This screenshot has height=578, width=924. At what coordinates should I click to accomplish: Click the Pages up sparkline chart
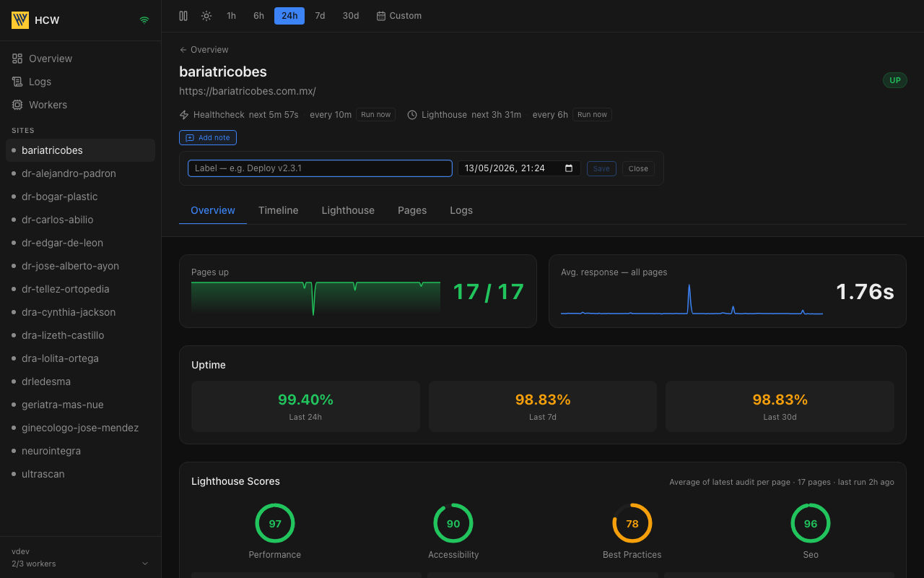pyautogui.click(x=315, y=298)
